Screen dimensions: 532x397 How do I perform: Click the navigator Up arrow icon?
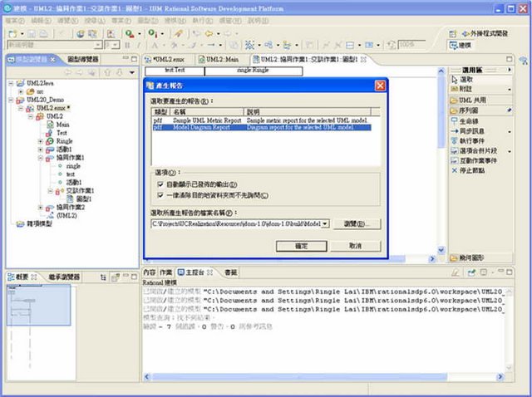pos(108,72)
